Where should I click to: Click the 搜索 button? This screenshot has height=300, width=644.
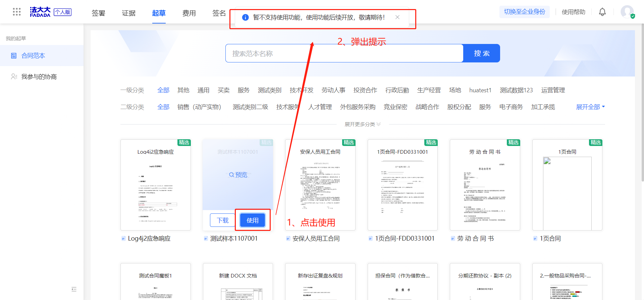[482, 53]
